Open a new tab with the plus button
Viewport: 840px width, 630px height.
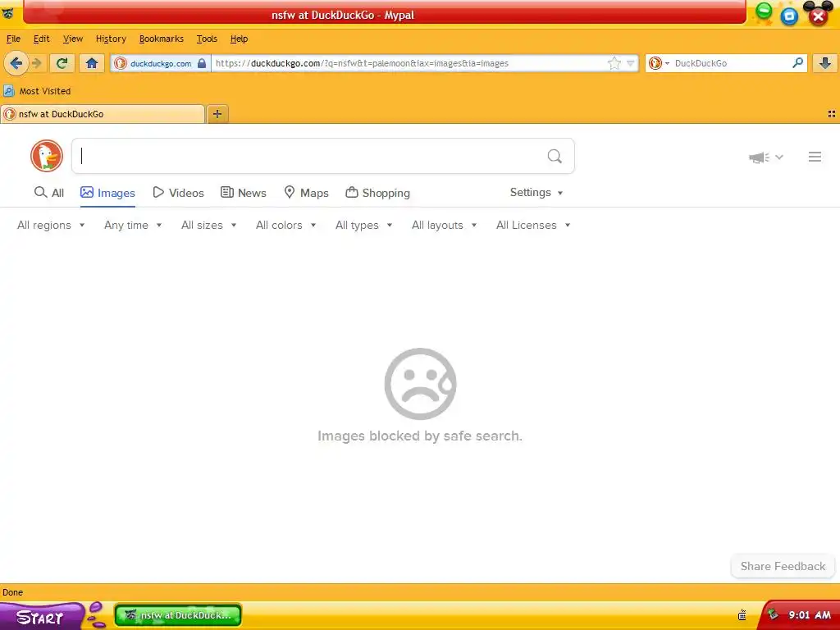point(217,113)
